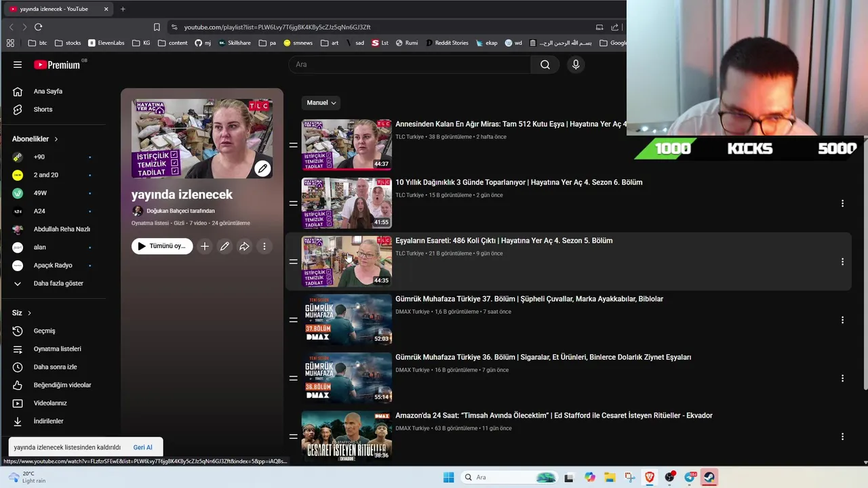Play the 10 Yıllık Dağınıklık video thumbnail
Viewport: 868px width, 488px height.
[x=347, y=203]
